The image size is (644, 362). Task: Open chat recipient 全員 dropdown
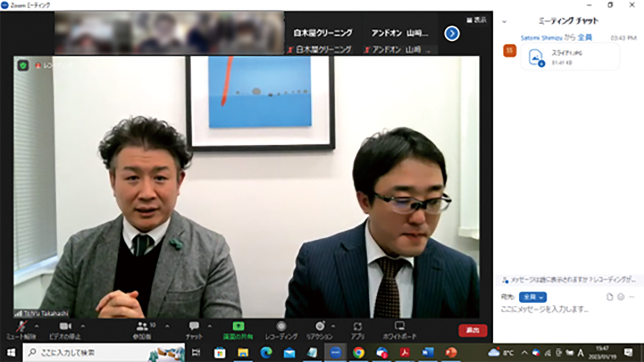pos(532,297)
